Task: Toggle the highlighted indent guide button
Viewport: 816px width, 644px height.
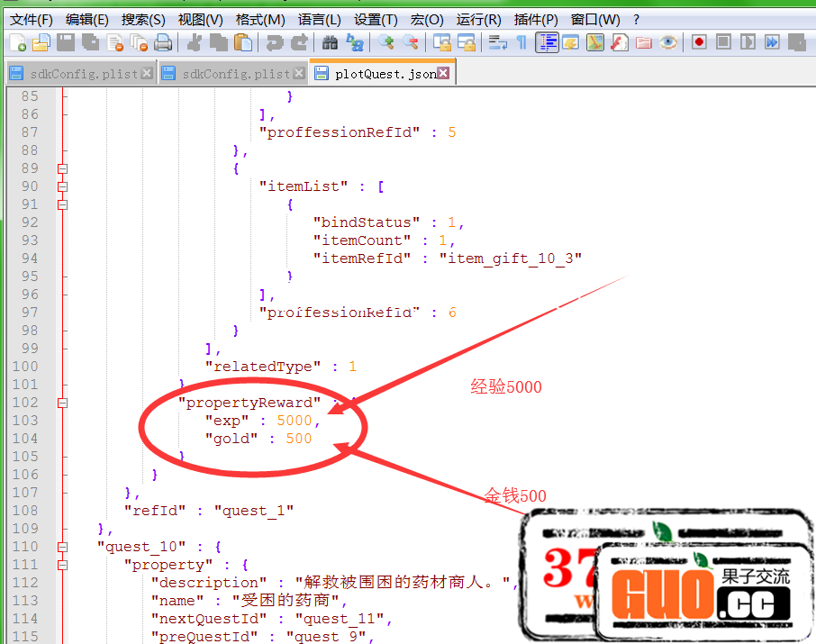Action: click(x=546, y=41)
